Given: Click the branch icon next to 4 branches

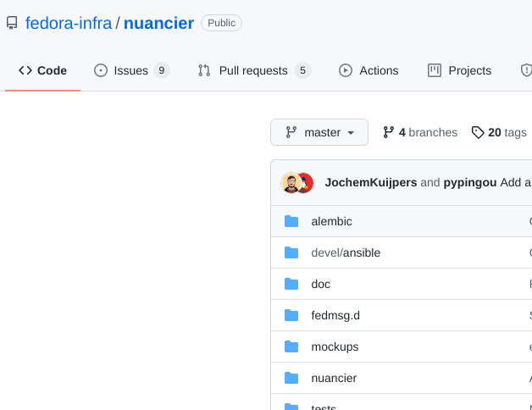Looking at the screenshot, I should tap(389, 132).
